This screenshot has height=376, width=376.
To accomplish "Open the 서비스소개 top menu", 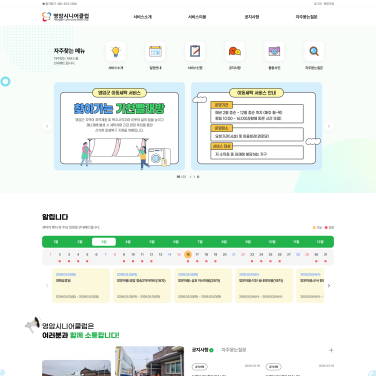I will [142, 17].
